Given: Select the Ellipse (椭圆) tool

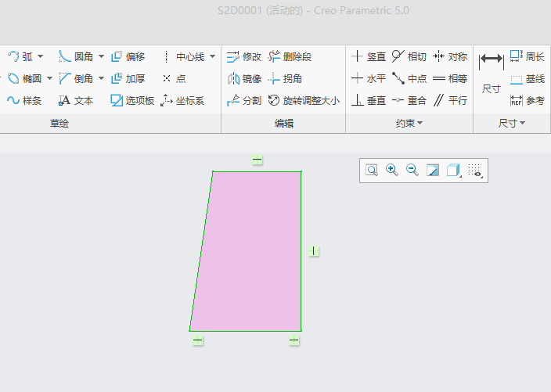Looking at the screenshot, I should [24, 79].
